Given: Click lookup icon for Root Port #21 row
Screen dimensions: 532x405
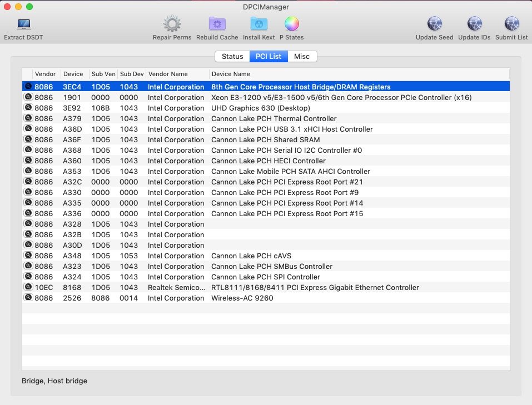Looking at the screenshot, I should [28, 181].
